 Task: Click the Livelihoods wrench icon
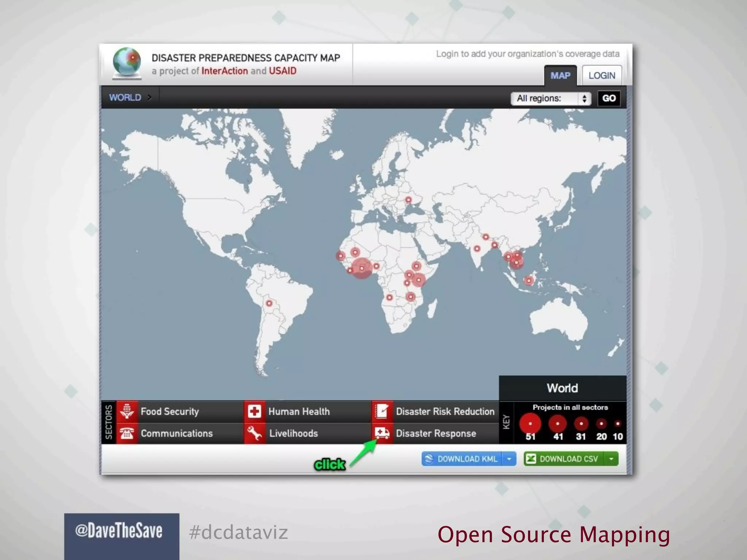[x=254, y=433]
